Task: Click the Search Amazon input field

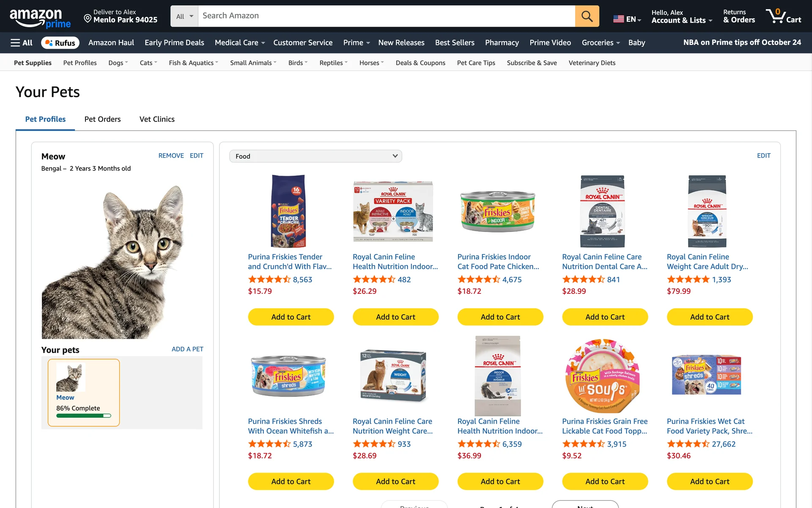Action: coord(386,16)
